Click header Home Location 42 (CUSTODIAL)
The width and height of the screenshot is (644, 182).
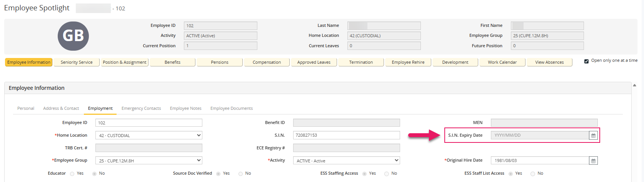pyautogui.click(x=384, y=36)
